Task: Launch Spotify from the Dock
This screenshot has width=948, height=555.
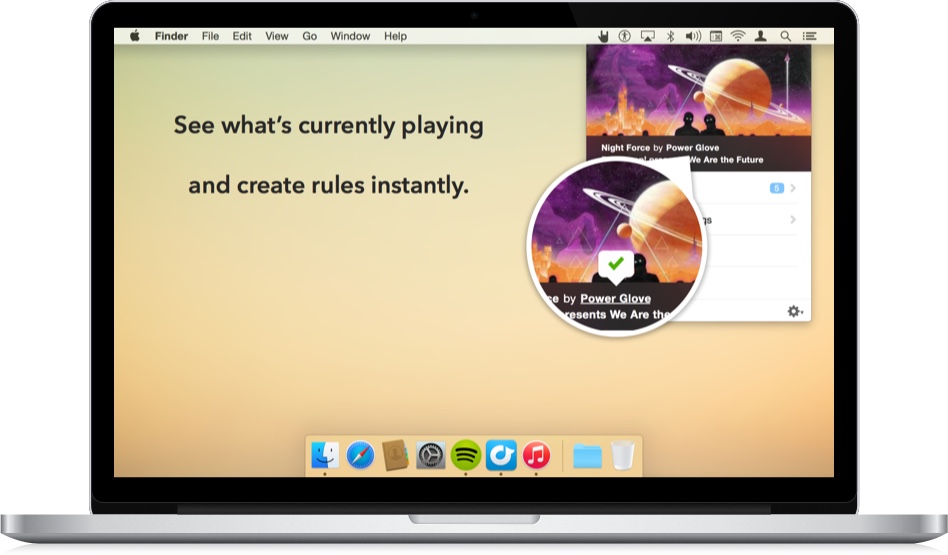Action: 466,455
